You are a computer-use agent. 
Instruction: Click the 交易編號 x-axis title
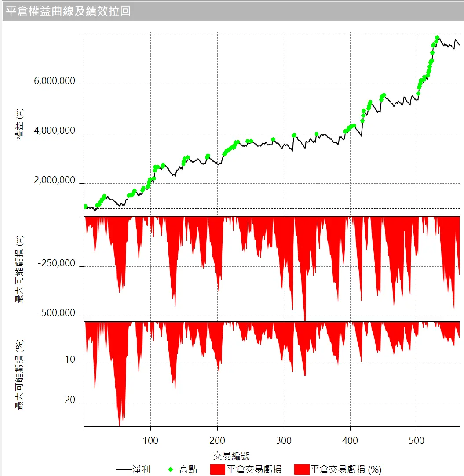click(x=231, y=455)
